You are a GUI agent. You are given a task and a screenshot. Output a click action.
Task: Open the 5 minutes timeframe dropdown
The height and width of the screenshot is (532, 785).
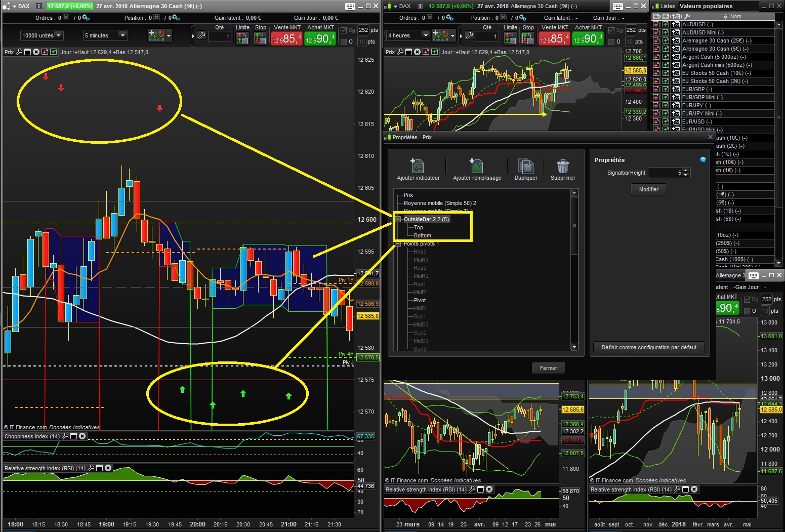pyautogui.click(x=121, y=35)
